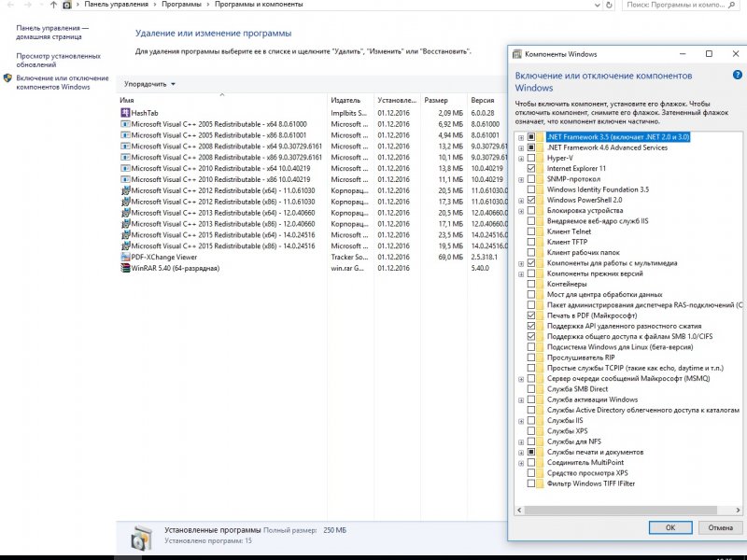Open the Упорядочить dropdown

coord(149,84)
